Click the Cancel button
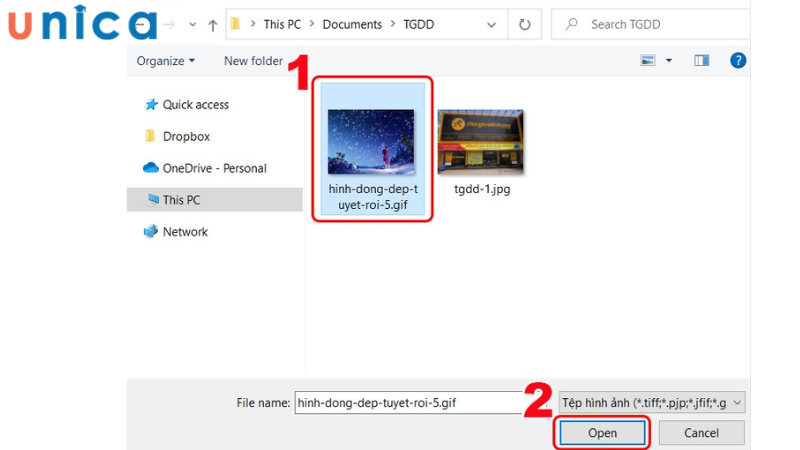The height and width of the screenshot is (450, 800). click(x=700, y=433)
